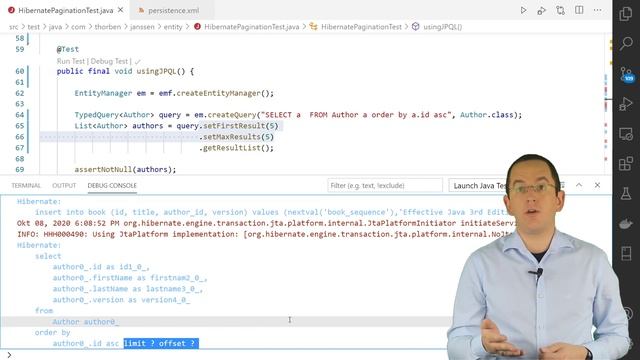Close the bottom panel
This screenshot has width=640, height=360.
point(597,185)
